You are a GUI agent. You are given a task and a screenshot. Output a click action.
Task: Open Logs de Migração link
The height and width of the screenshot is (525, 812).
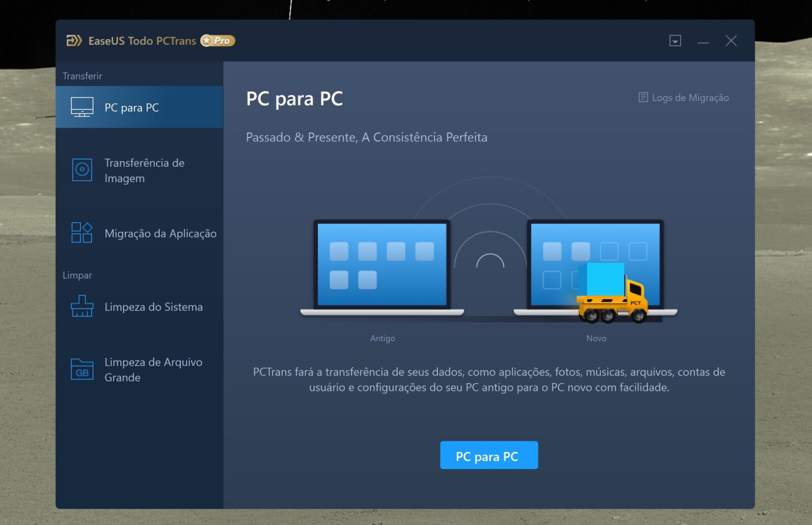point(684,97)
